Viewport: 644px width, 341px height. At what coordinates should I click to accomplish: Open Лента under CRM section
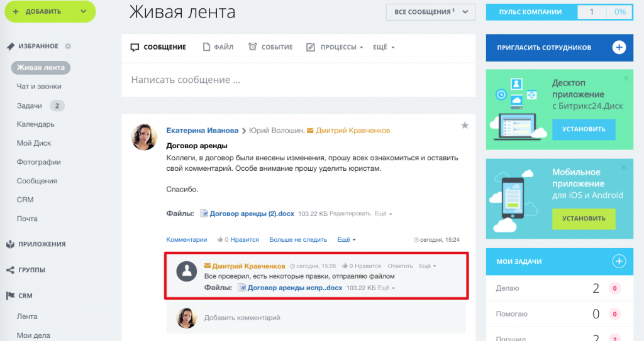pyautogui.click(x=27, y=317)
